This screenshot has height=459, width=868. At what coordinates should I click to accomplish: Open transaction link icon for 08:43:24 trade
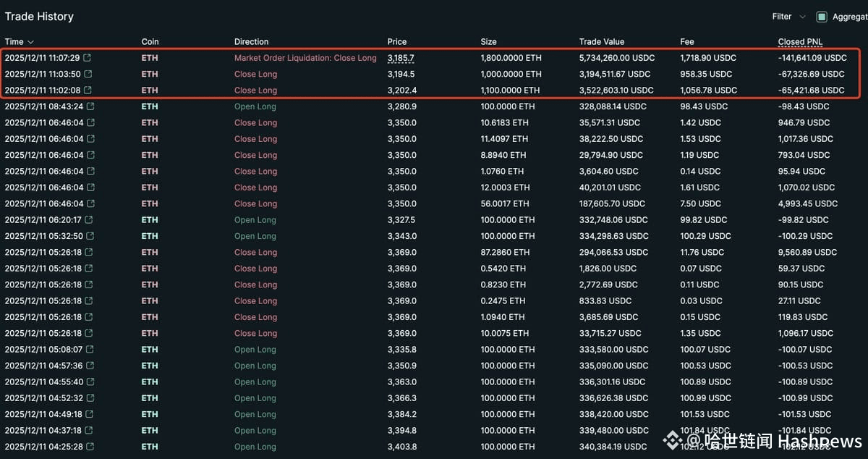(x=88, y=106)
